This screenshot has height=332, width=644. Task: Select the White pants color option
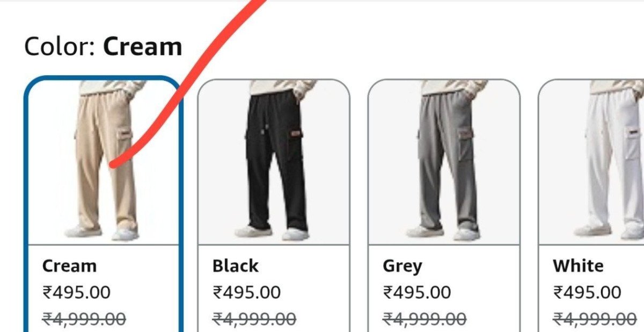(591, 206)
